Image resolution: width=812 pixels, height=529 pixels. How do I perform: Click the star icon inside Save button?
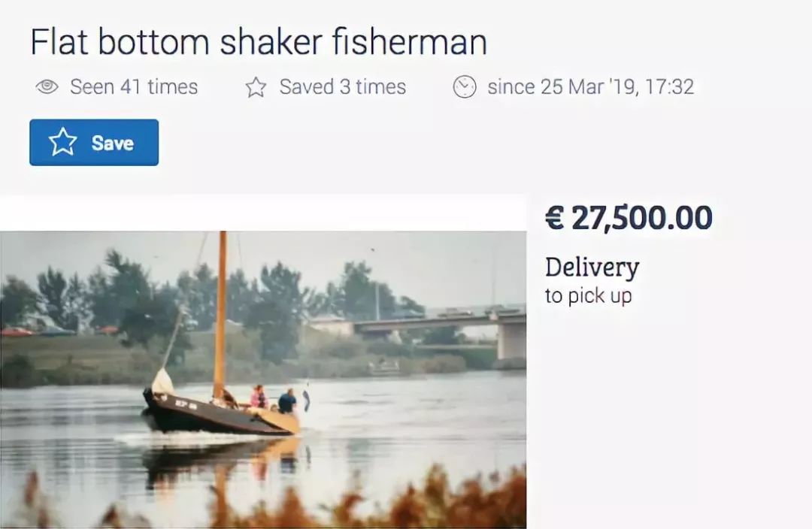tap(62, 142)
